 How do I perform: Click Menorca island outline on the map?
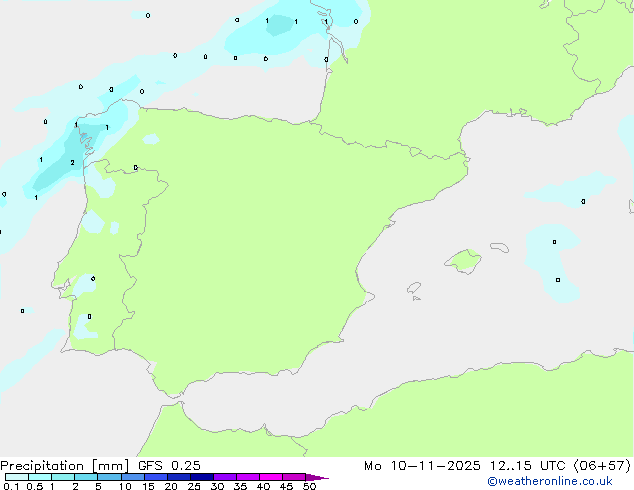coord(500,247)
